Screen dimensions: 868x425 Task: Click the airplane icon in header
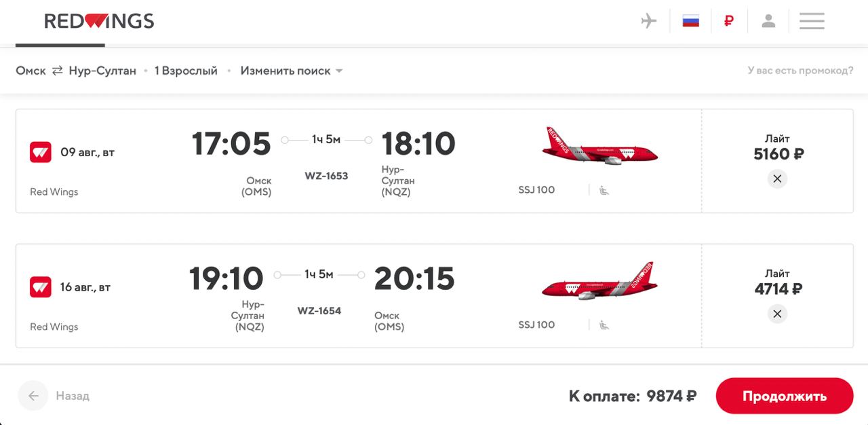tap(649, 21)
